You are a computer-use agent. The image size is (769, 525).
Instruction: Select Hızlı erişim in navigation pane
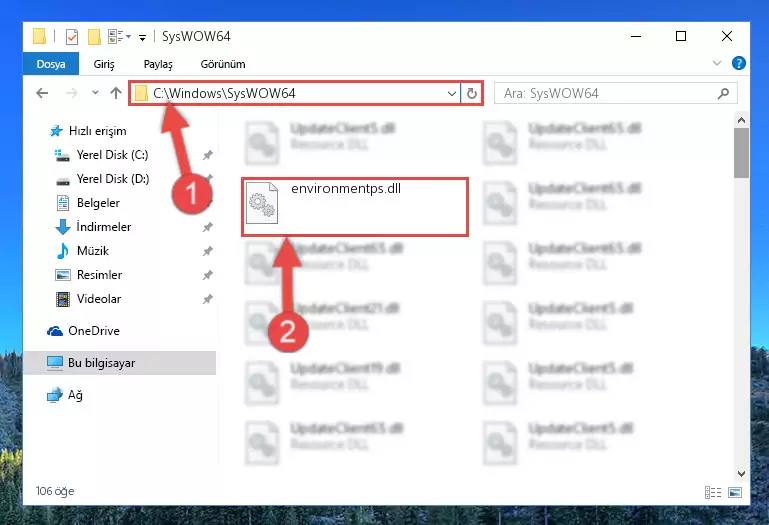(98, 131)
